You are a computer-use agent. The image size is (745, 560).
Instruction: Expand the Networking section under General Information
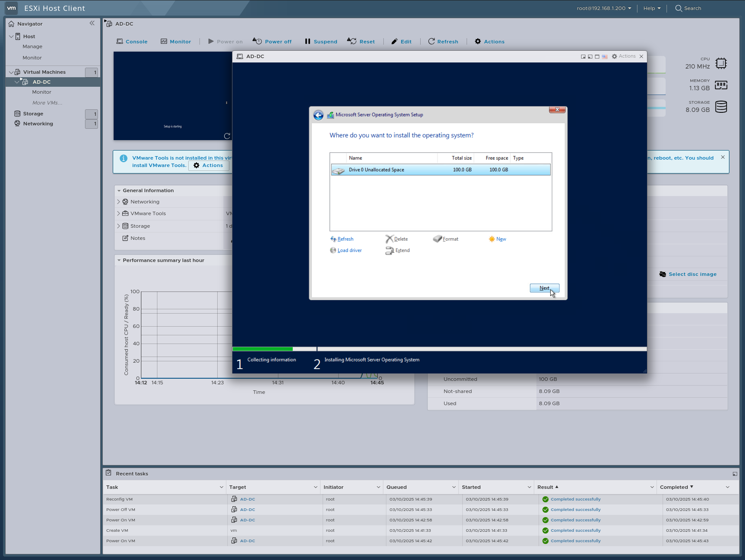click(118, 201)
